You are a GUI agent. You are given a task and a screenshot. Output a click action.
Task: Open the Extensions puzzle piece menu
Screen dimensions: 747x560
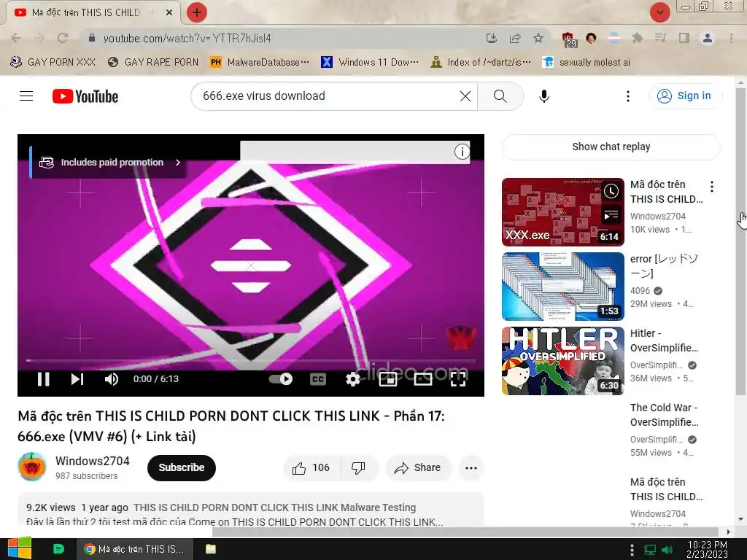coord(637,38)
